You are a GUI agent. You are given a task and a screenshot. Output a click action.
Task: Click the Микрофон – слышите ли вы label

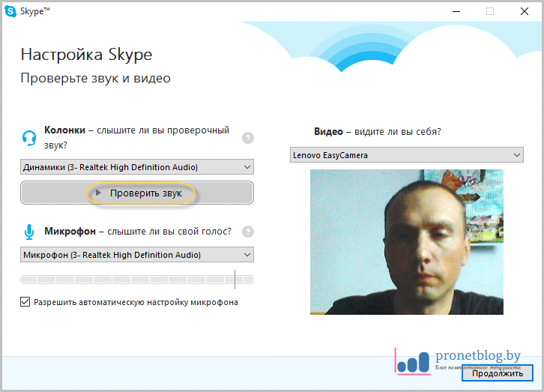click(x=138, y=232)
